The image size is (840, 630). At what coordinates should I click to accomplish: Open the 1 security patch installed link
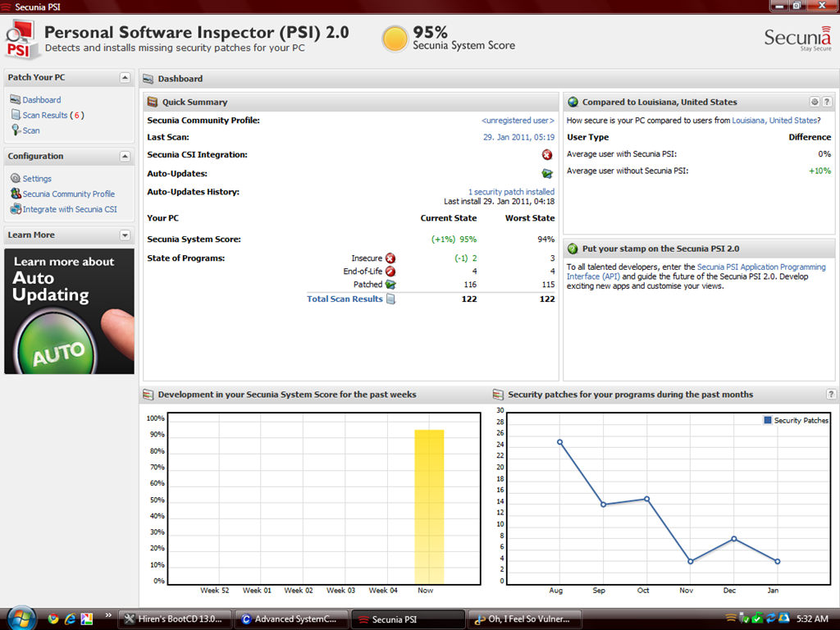512,192
